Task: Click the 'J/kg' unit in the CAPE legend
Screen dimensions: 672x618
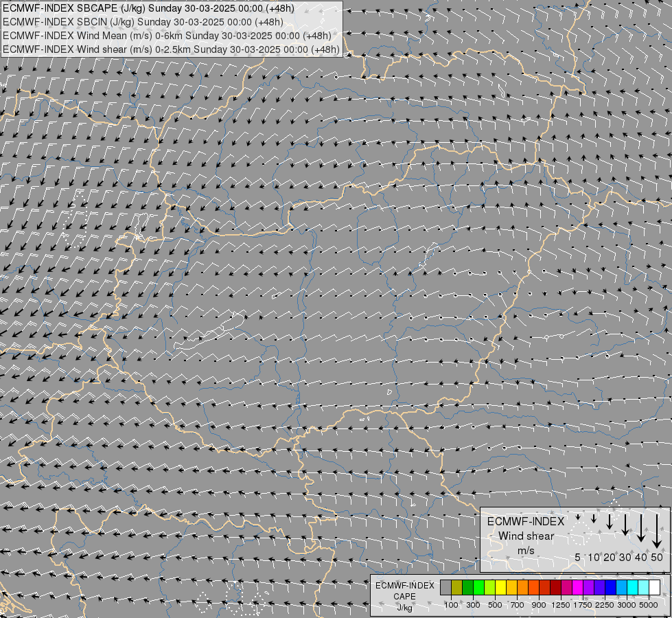Action: (404, 608)
